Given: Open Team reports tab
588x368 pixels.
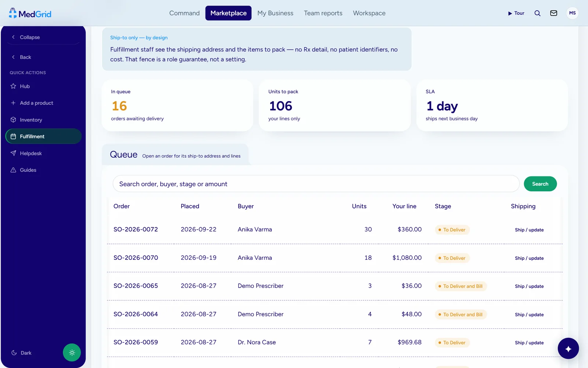Looking at the screenshot, I should pyautogui.click(x=323, y=13).
